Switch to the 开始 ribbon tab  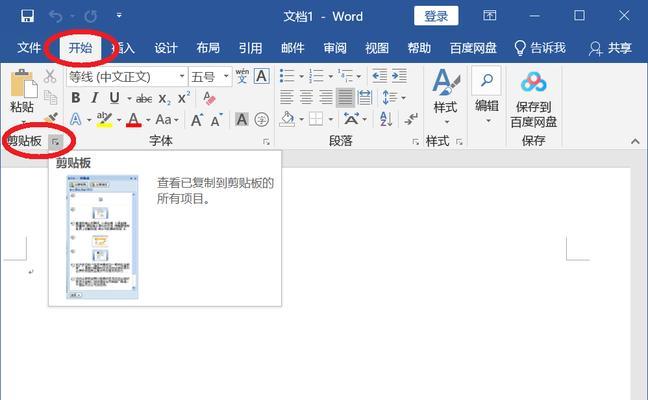(80, 48)
